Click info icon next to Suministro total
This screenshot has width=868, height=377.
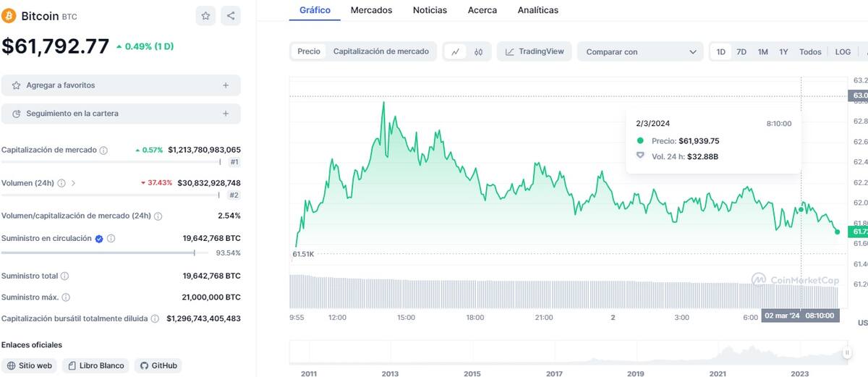click(x=65, y=276)
